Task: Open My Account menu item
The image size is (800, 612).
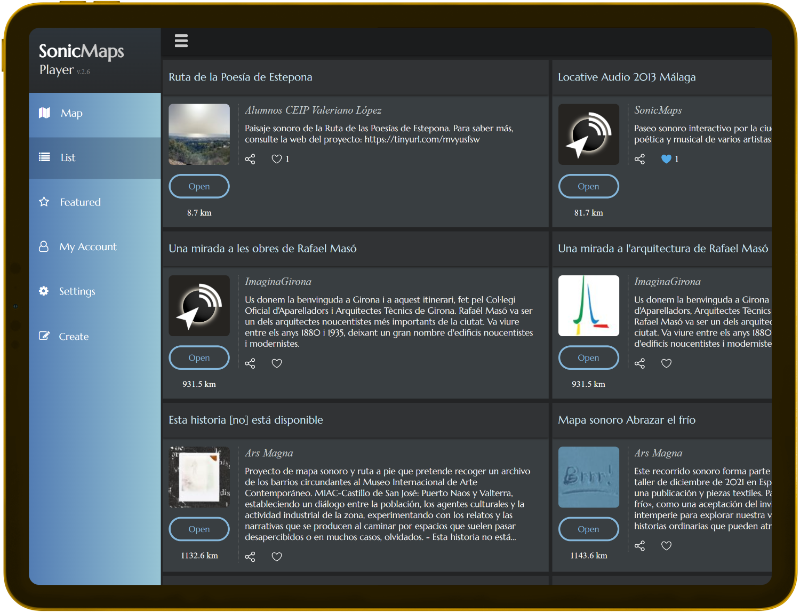Action: [x=95, y=247]
